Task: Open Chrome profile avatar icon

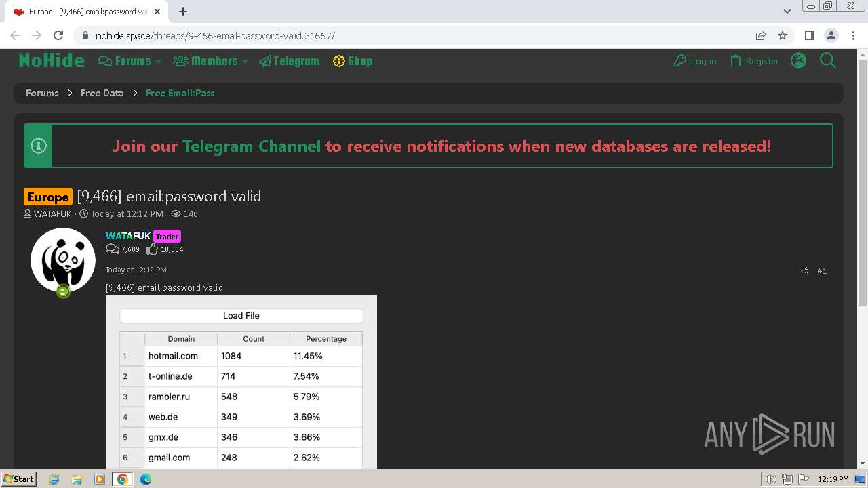Action: click(831, 35)
